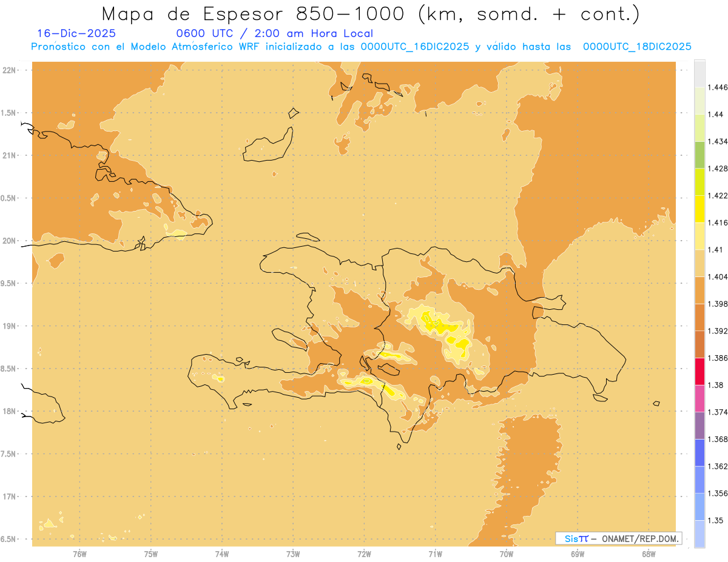Image resolution: width=728 pixels, height=562 pixels.
Task: Pick the blue legend swatch between 1.362 and 1.368
Action: coord(699,452)
